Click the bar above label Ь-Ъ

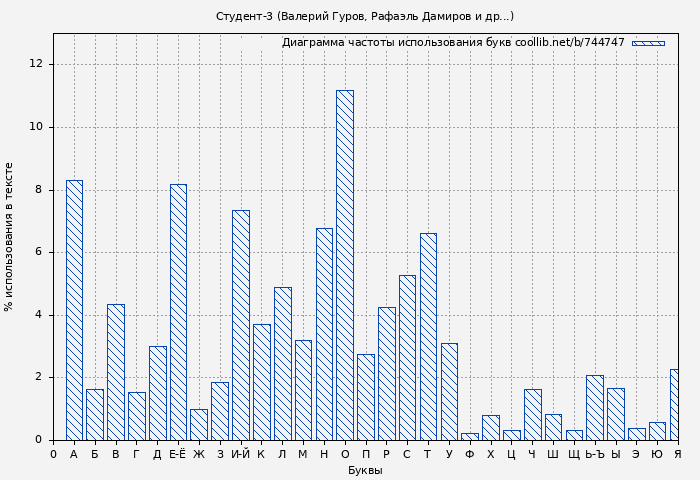tap(595, 408)
